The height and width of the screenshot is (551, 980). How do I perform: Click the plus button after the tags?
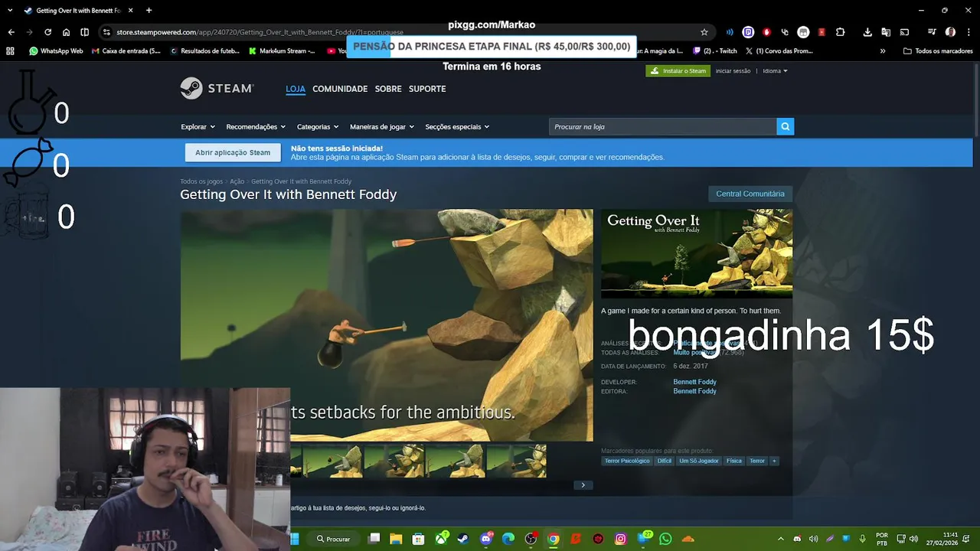[x=774, y=461]
